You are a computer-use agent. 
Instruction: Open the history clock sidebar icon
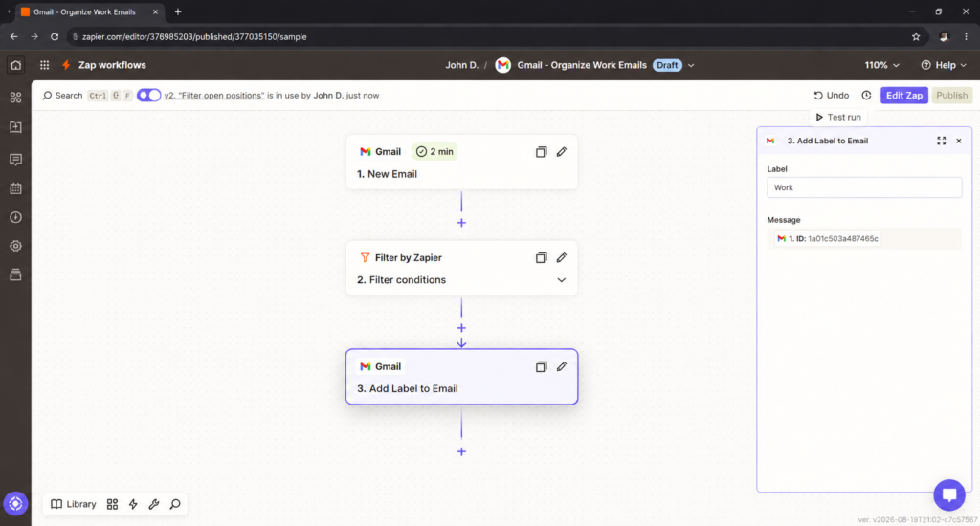15,217
